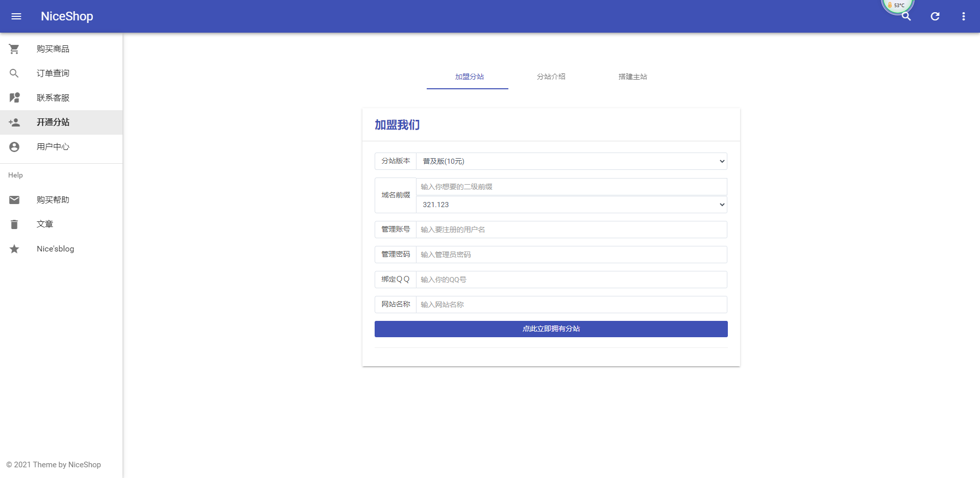Image resolution: width=980 pixels, height=478 pixels.
Task: Click the 订单查询 search icon
Action: [x=14, y=73]
